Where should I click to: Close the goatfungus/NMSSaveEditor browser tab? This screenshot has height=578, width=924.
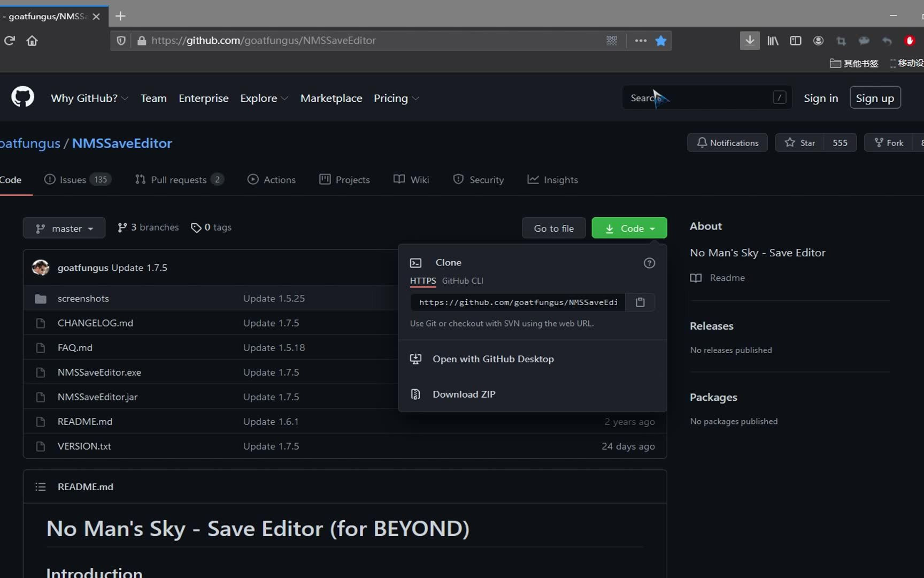point(96,17)
